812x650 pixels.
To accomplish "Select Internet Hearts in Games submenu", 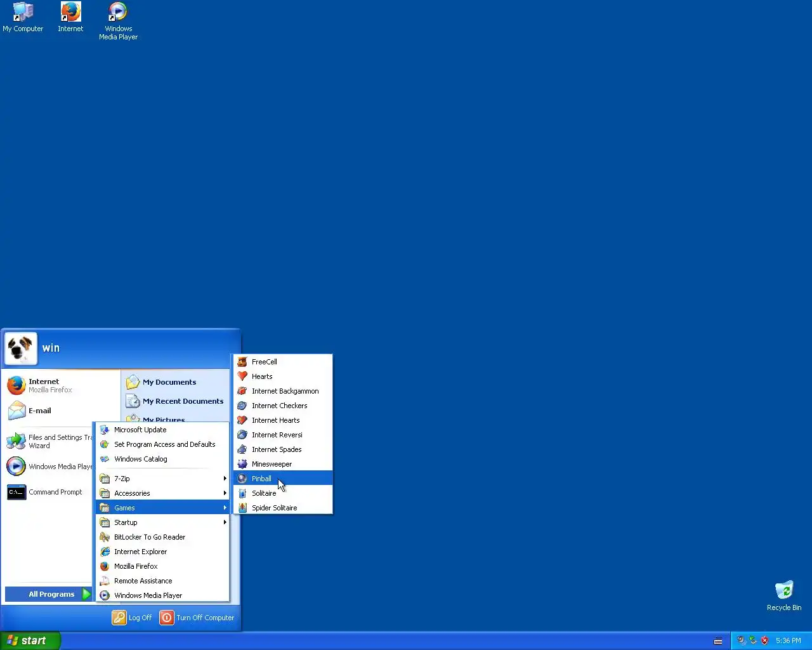I will tap(283, 420).
